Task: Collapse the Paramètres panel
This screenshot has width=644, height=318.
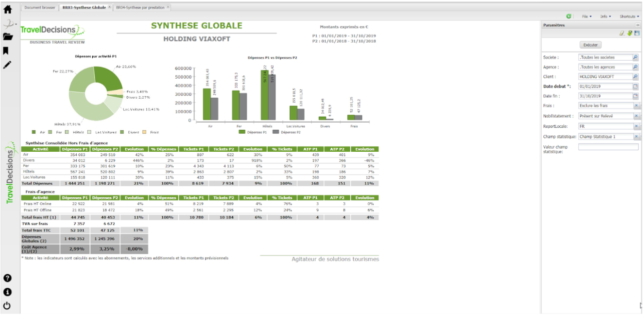Action: [x=638, y=25]
